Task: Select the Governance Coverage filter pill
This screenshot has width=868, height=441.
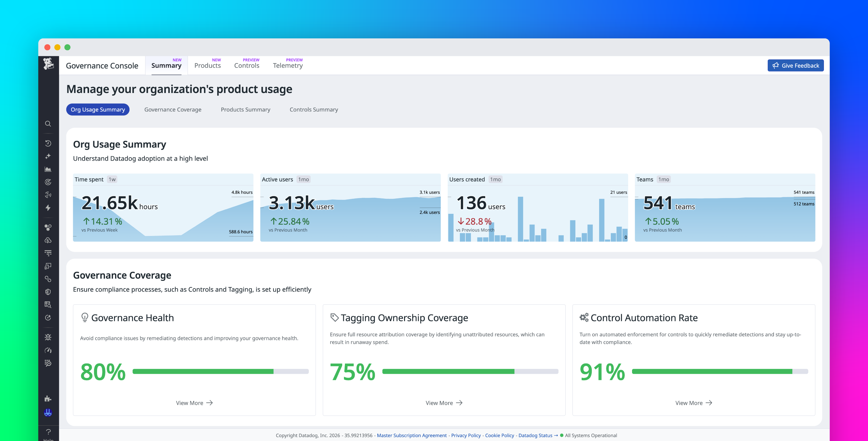Action: (x=172, y=109)
